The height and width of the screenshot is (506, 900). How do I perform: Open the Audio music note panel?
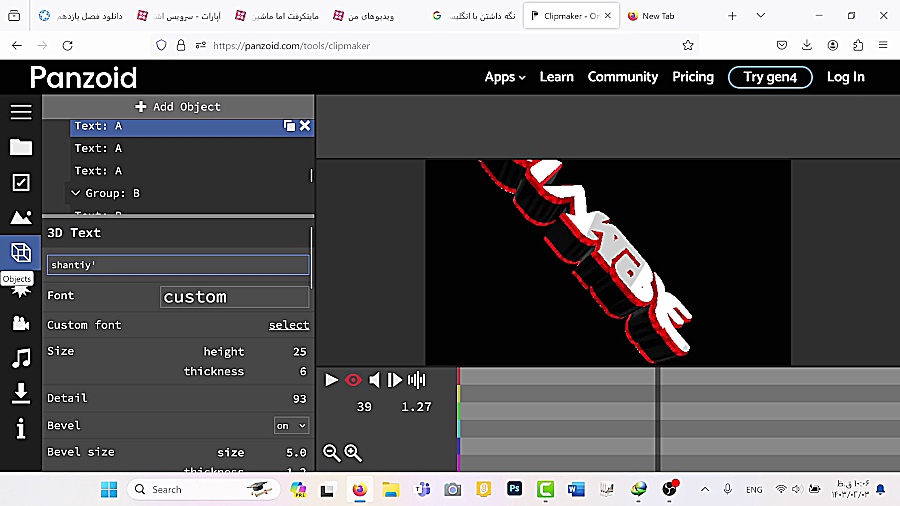21,359
